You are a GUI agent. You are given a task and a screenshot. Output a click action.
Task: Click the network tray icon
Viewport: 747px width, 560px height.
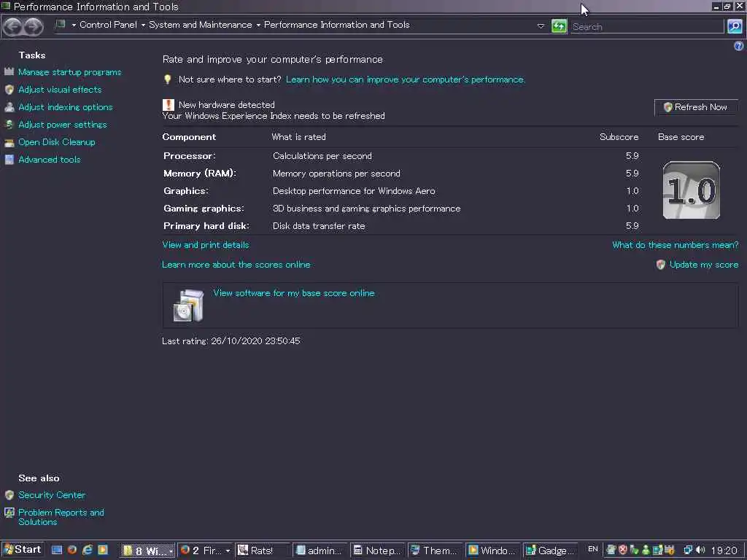(688, 550)
